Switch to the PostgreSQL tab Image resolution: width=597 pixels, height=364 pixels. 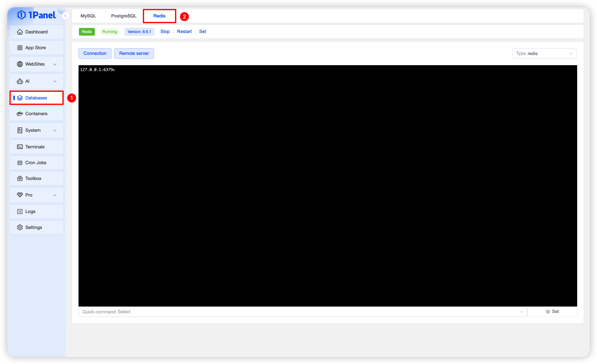pyautogui.click(x=124, y=16)
